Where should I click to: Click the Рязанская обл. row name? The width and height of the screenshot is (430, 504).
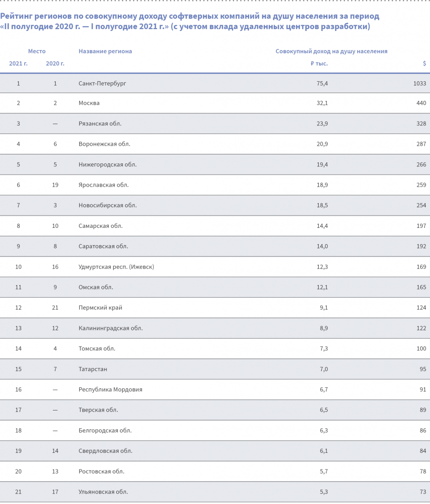pyautogui.click(x=100, y=124)
